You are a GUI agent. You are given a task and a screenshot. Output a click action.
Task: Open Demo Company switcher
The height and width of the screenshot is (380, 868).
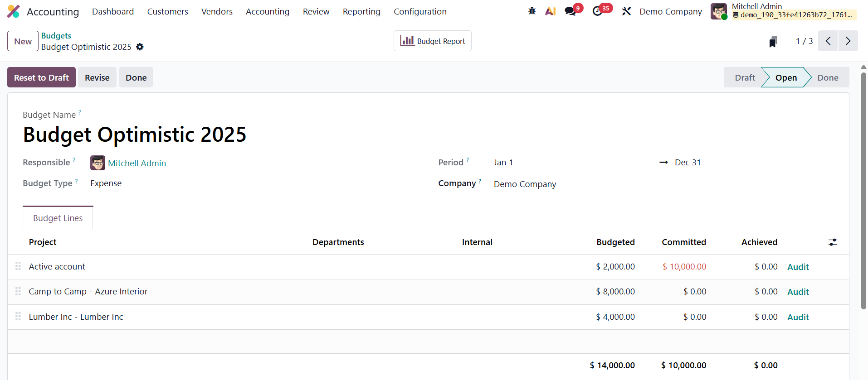pos(670,11)
